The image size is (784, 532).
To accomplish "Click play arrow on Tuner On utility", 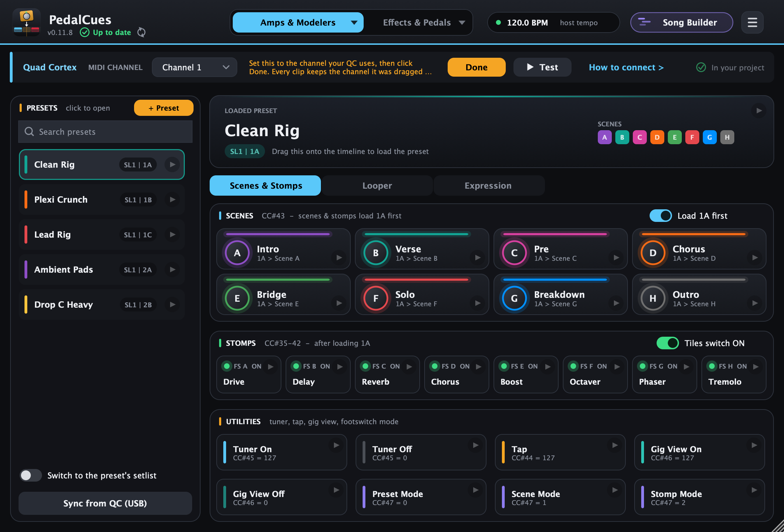I will coord(336,445).
